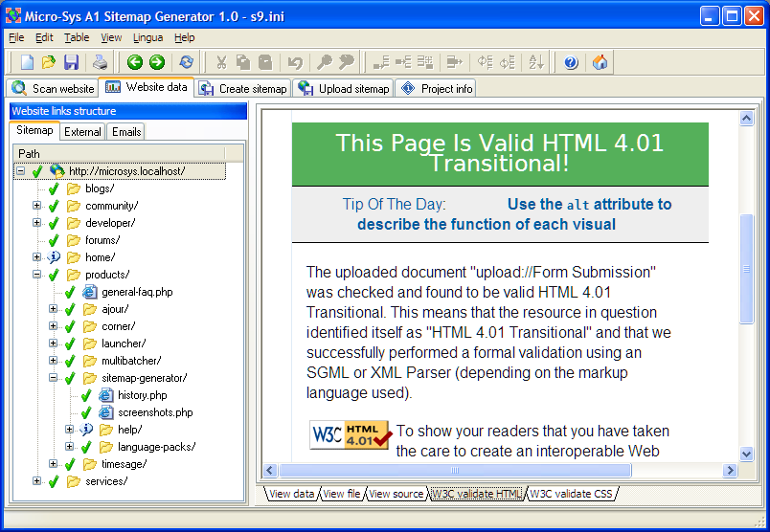Undo the last action with the curved arrow
The width and height of the screenshot is (770, 532).
tap(295, 62)
